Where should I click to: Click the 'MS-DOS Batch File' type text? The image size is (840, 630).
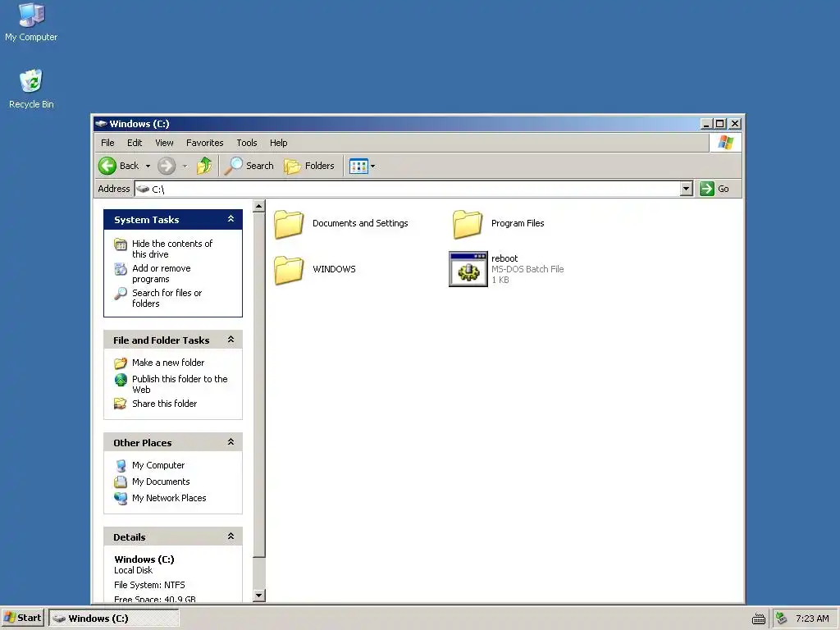[x=527, y=269]
